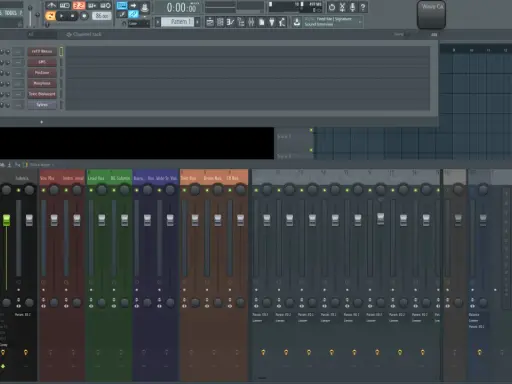Click the microphone icon in top bar
The image size is (512, 384).
pos(353,7)
